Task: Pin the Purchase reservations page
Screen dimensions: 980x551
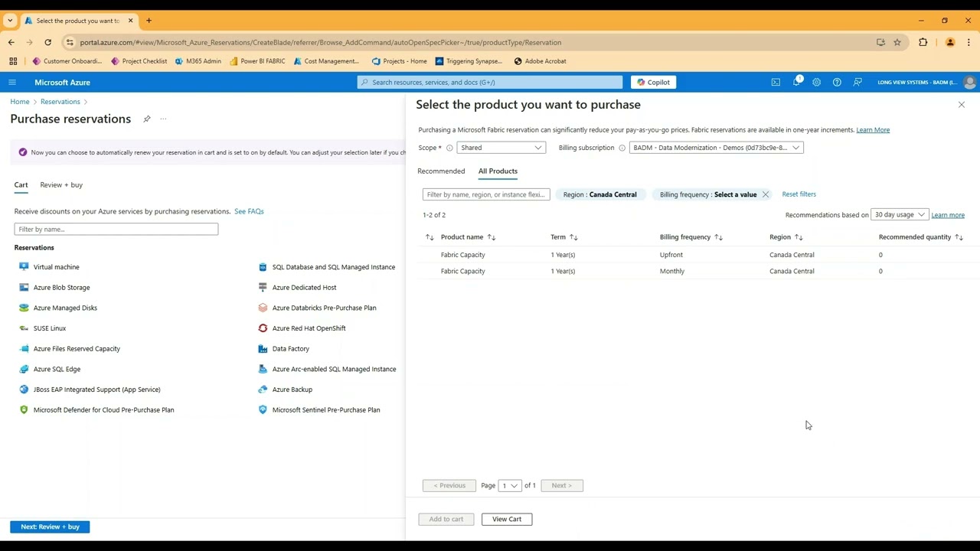Action: pyautogui.click(x=146, y=119)
